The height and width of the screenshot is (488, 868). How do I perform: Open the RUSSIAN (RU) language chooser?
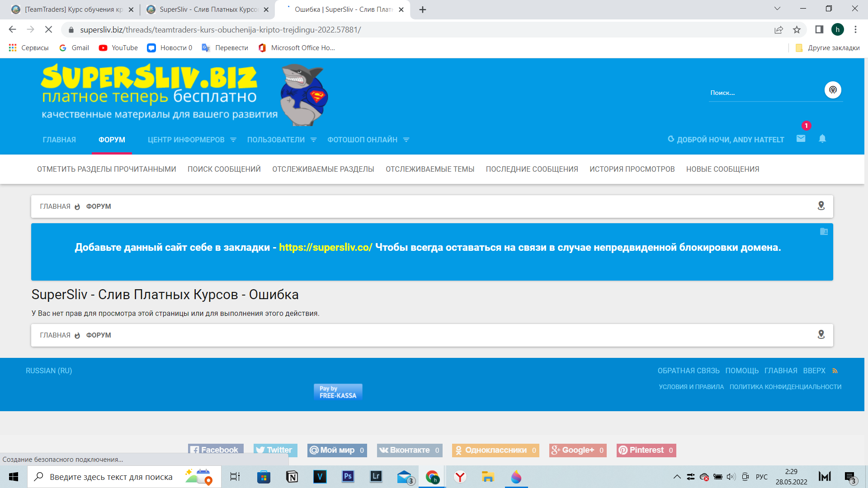click(x=49, y=371)
